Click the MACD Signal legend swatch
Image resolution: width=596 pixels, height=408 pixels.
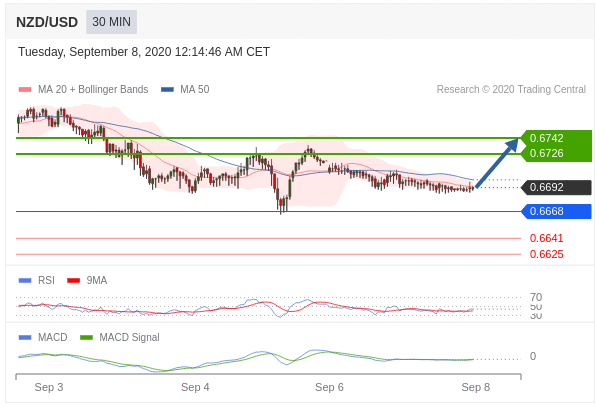click(87, 338)
